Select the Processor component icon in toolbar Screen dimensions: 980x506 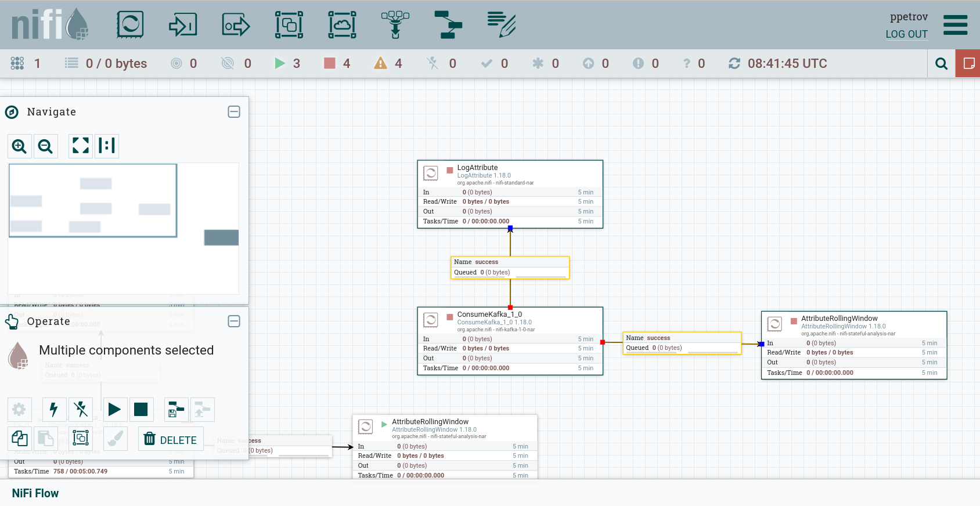130,25
